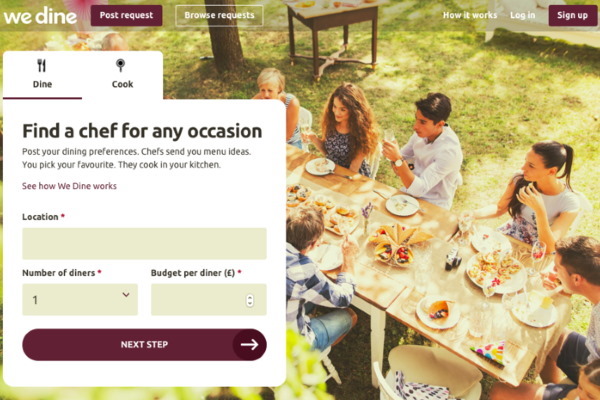Click the Find a chef for any occasion heading

142,131
